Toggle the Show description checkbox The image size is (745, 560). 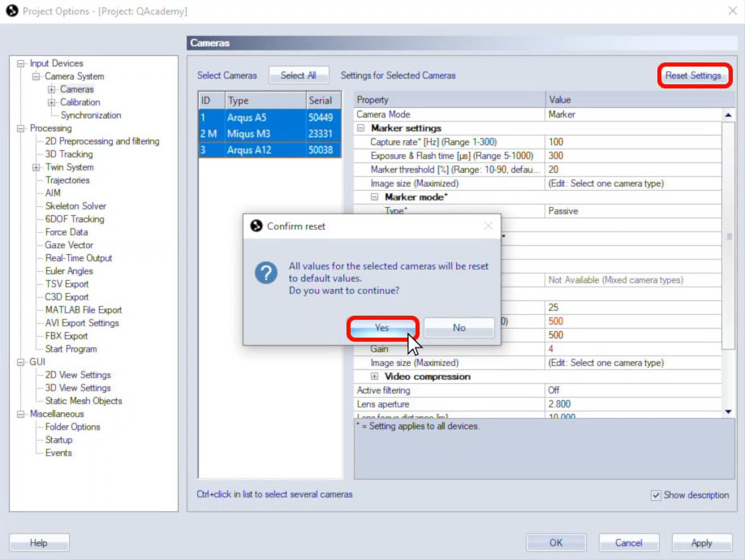click(656, 495)
